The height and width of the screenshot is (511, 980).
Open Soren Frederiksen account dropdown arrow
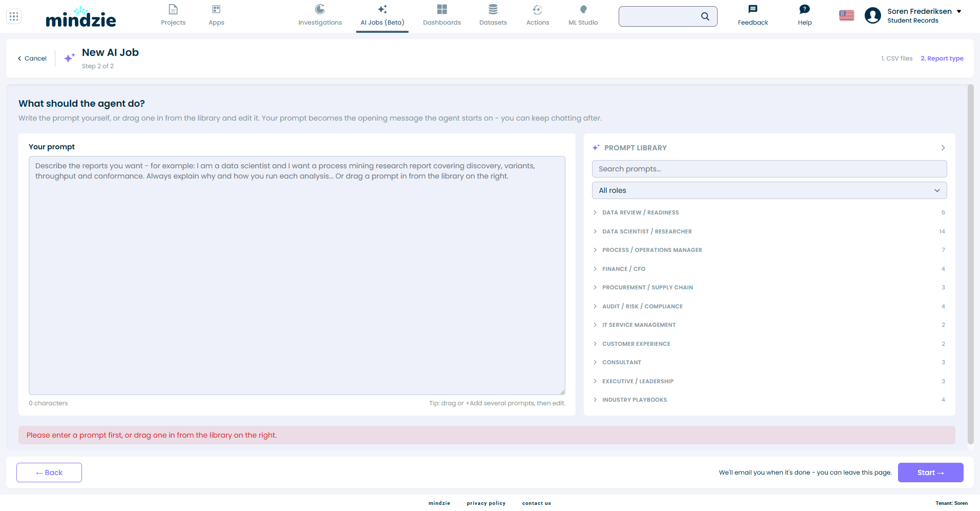[x=959, y=11]
